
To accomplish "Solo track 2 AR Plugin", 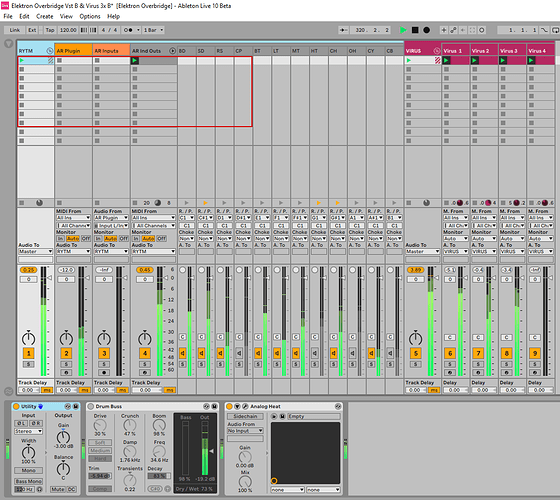I will [x=66, y=364].
